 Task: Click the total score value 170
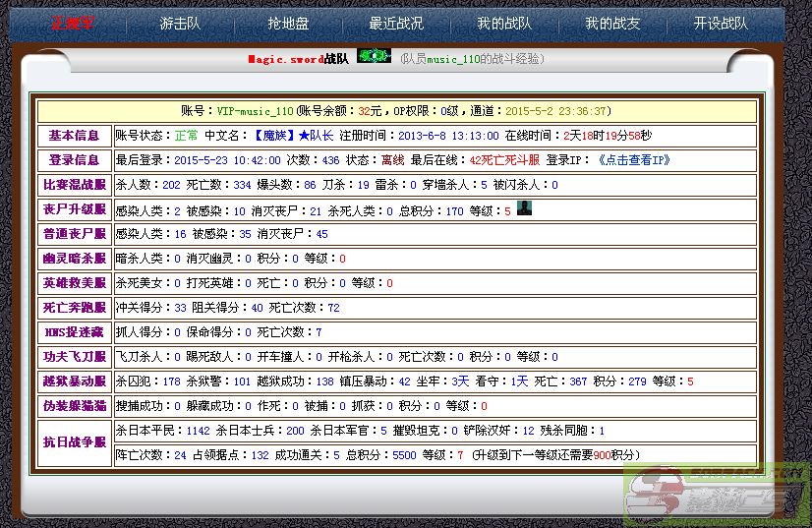455,211
